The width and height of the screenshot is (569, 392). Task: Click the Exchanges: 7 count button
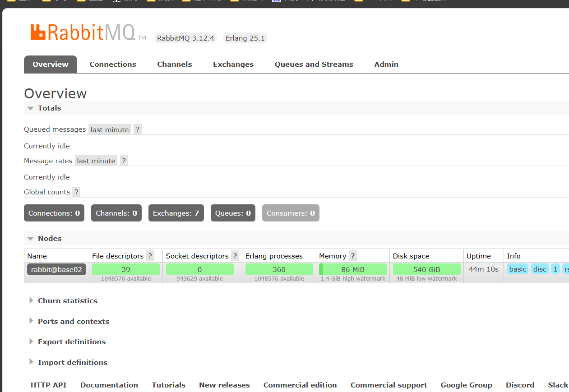pos(176,213)
